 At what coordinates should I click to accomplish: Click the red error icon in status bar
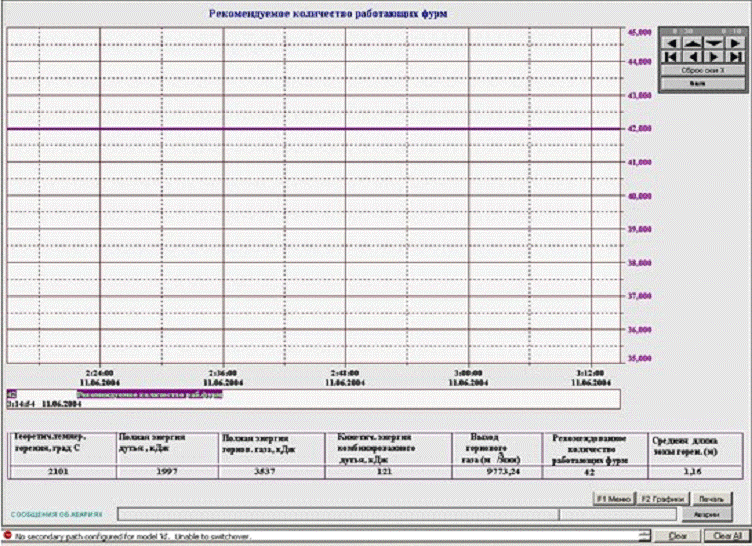7,537
